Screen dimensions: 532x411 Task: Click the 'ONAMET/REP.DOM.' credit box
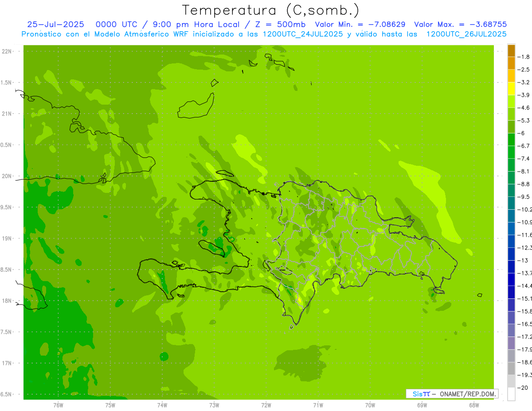(x=452, y=394)
